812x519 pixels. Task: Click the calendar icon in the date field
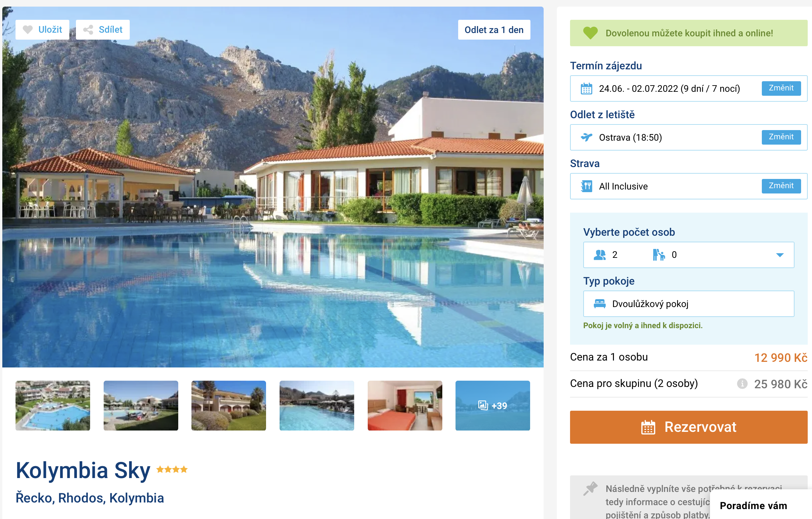tap(586, 89)
